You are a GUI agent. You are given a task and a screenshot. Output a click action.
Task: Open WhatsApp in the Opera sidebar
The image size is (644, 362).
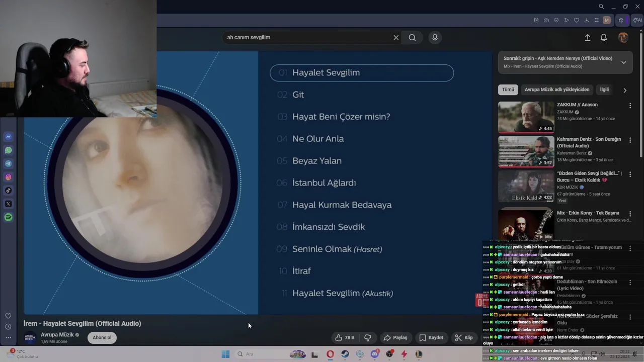[x=9, y=150]
